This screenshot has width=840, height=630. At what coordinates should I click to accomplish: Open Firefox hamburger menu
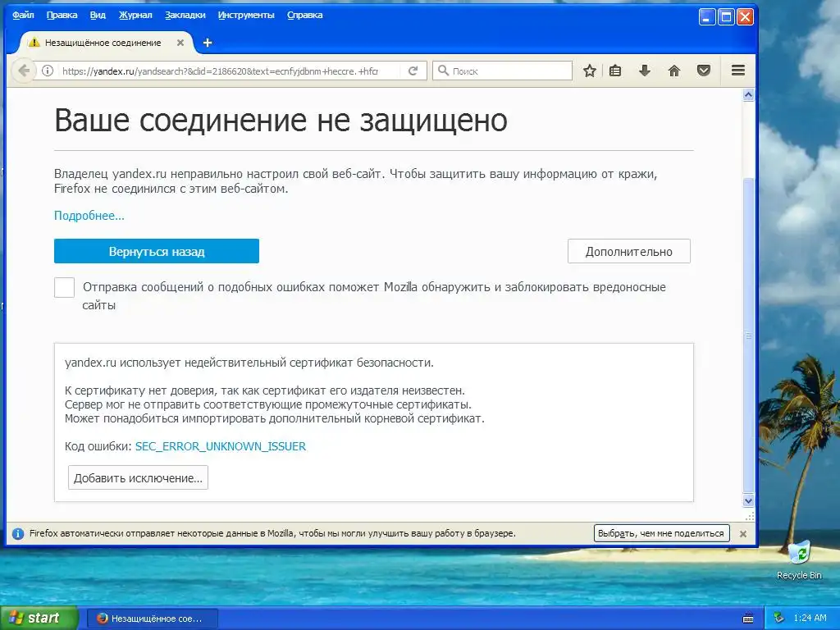coord(738,71)
